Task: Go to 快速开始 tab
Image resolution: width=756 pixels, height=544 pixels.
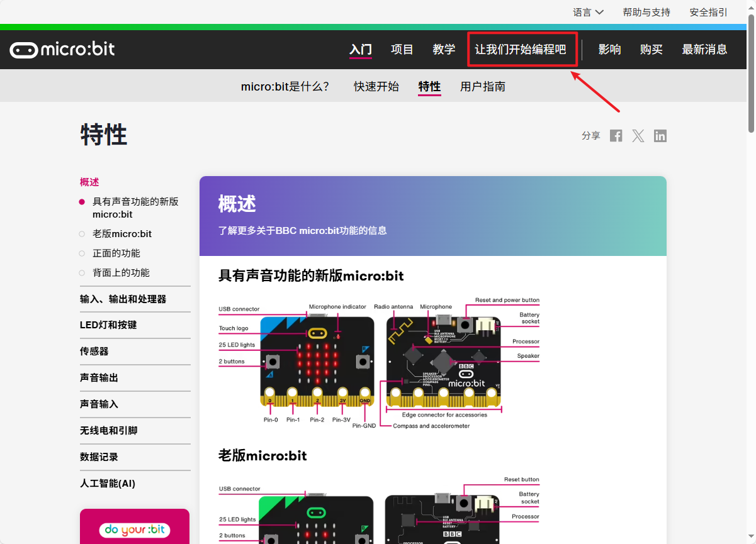Action: click(376, 87)
